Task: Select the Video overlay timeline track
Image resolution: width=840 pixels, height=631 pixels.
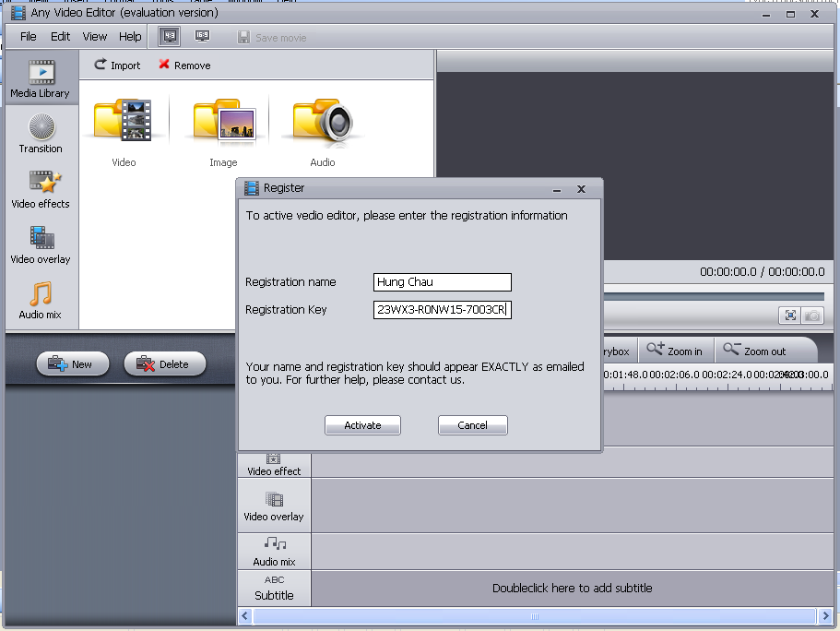Action: [274, 506]
